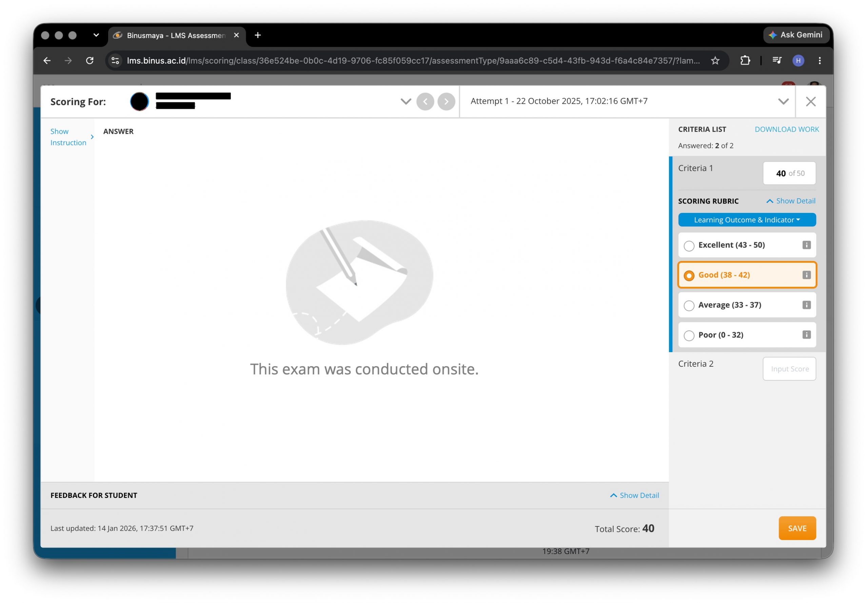Open info icon for Average rubric
Screen dimensions: 868x603
pyautogui.click(x=806, y=304)
